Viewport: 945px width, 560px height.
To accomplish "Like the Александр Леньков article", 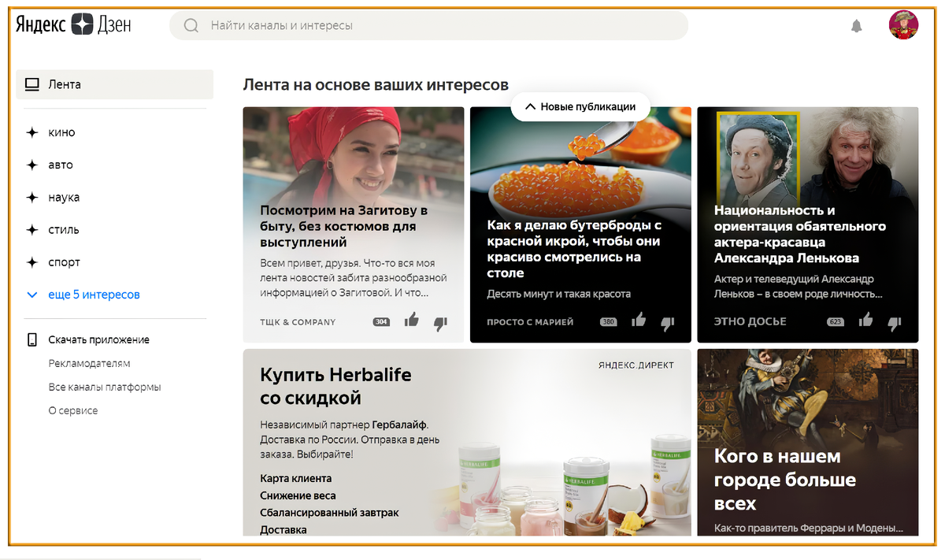I will (x=865, y=320).
